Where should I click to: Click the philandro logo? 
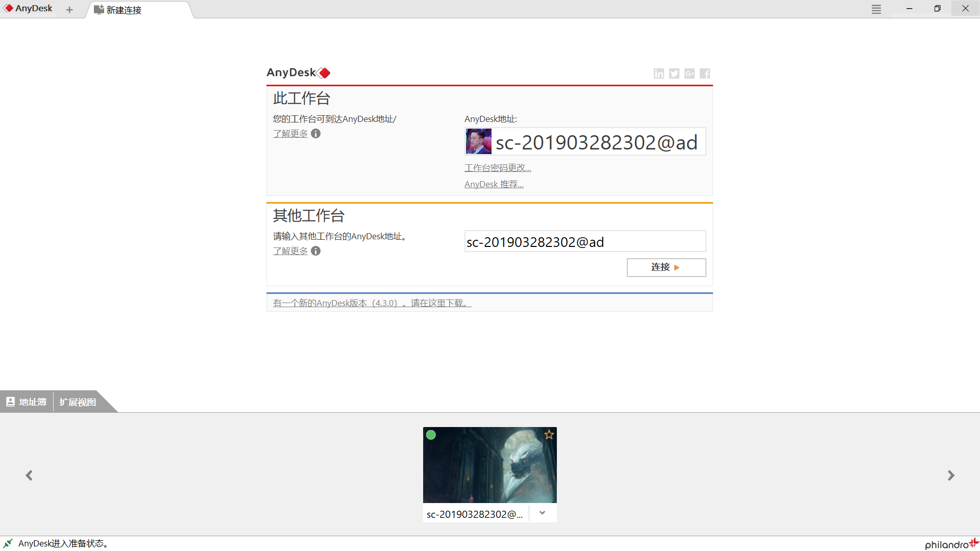951,544
